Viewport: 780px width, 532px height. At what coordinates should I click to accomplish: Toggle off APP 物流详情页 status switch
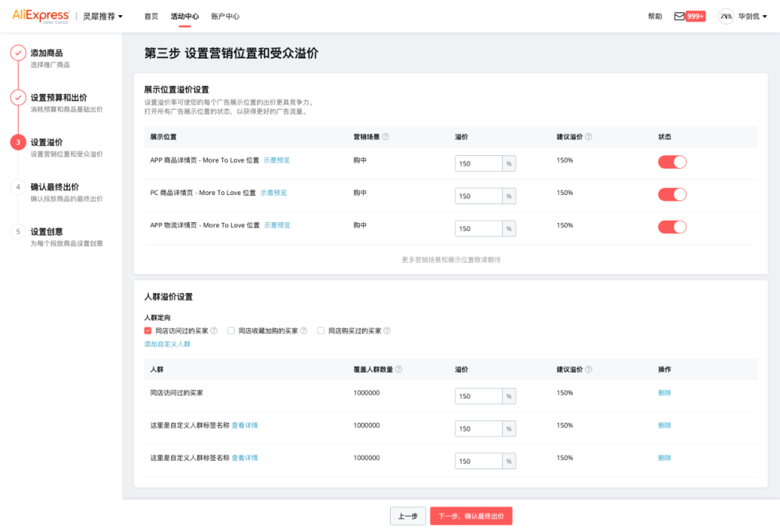[672, 227]
